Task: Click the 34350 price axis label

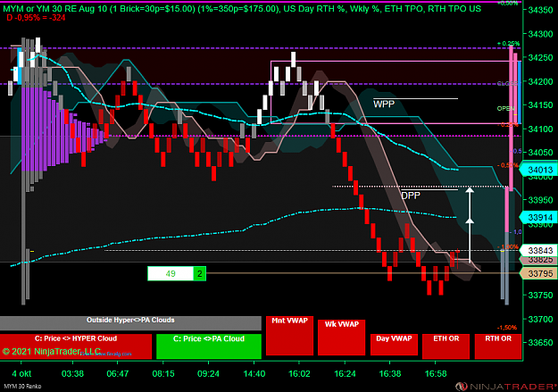Action: click(x=540, y=11)
